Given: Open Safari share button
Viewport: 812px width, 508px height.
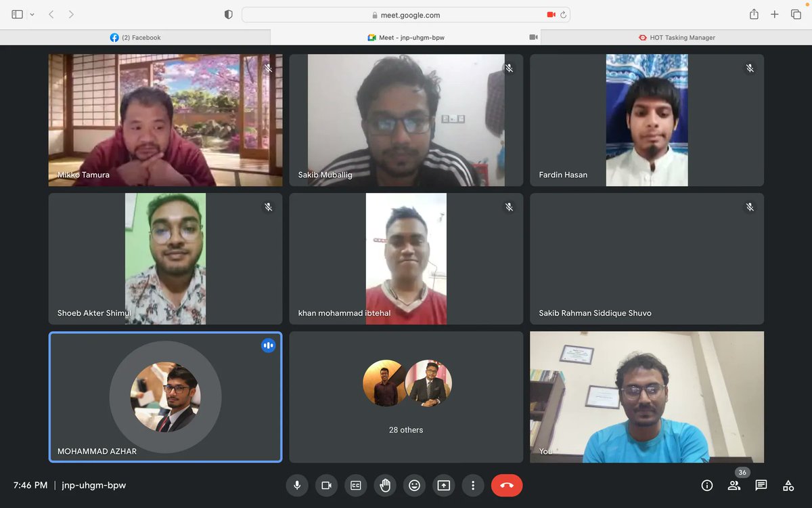Looking at the screenshot, I should coord(754,14).
